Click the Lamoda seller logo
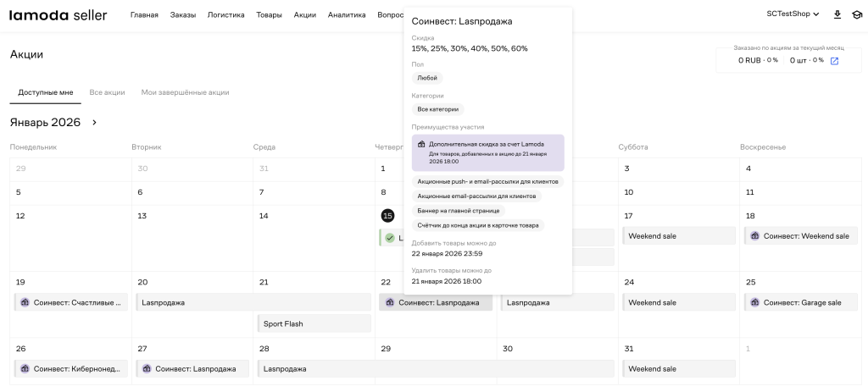Image resolution: width=868 pixels, height=392 pixels. coord(58,14)
